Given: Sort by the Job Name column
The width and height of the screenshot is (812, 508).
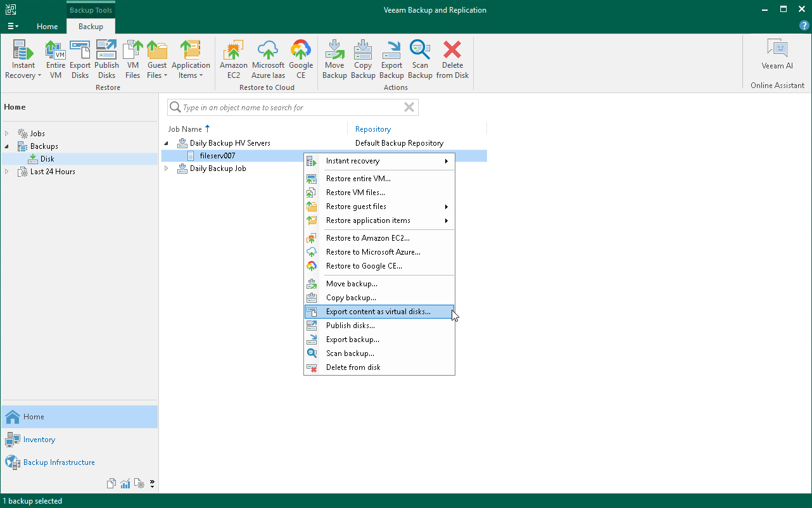Looking at the screenshot, I should pos(185,129).
